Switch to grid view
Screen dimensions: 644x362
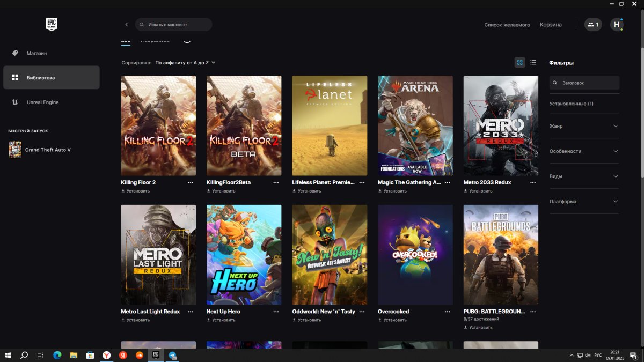coord(519,63)
